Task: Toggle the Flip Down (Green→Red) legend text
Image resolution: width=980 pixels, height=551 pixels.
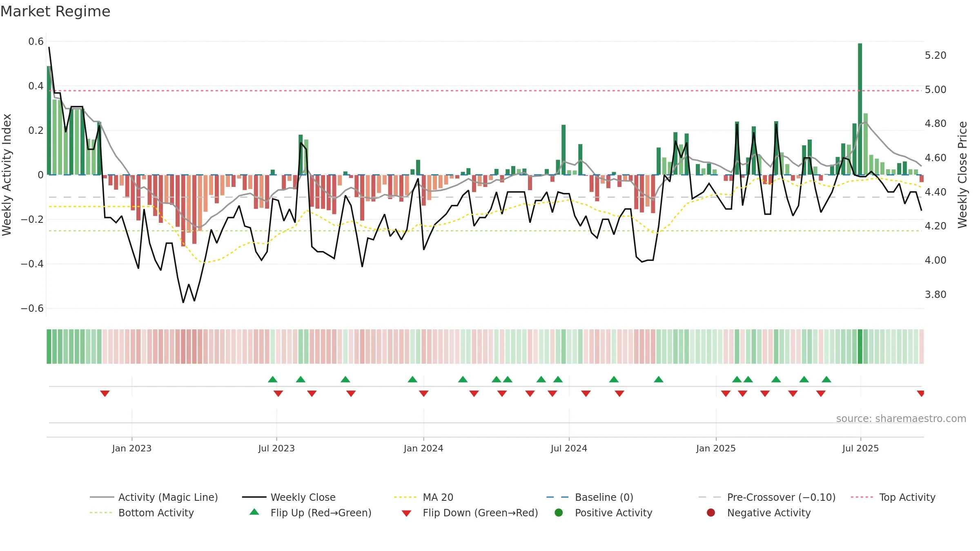Action: (481, 513)
